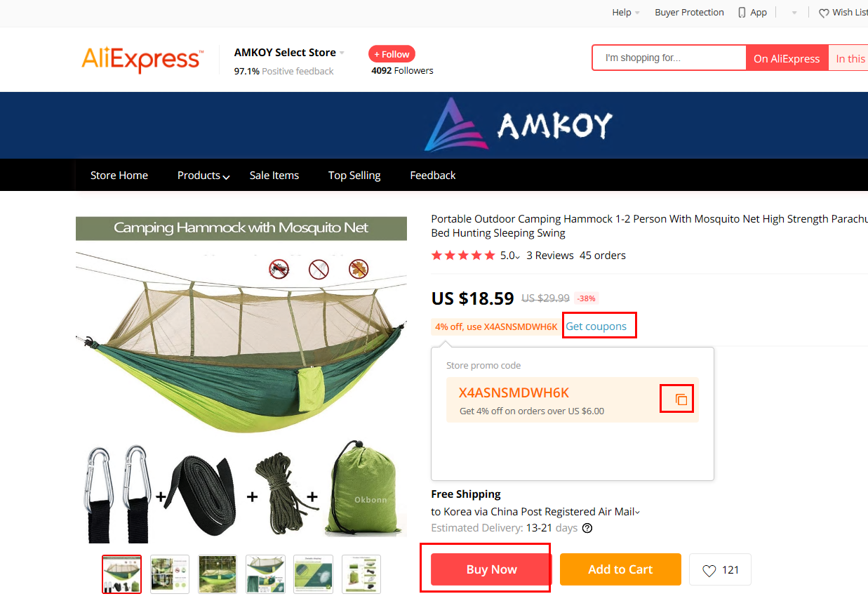Open the Store Home tab

click(x=119, y=176)
